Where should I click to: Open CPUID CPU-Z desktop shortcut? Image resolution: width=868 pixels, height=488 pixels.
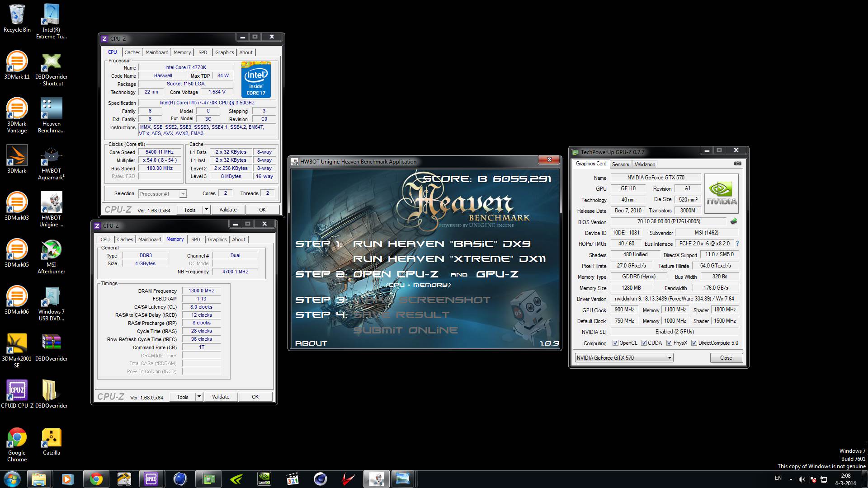click(x=17, y=394)
